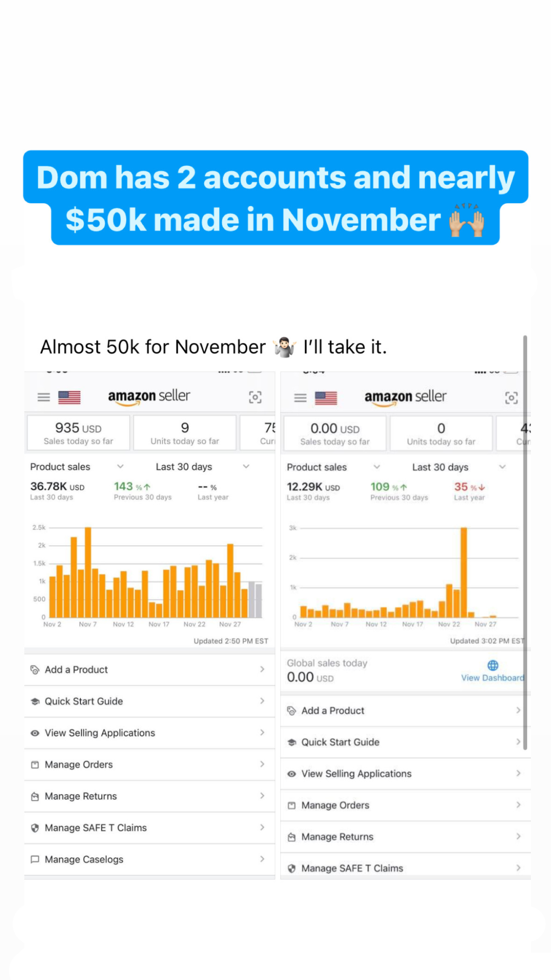The width and height of the screenshot is (551, 980).
Task: Tap US flag marketplace icon on right
Action: point(326,398)
